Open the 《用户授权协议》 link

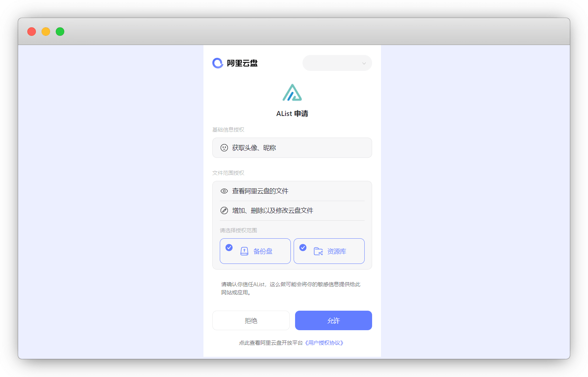pyautogui.click(x=324, y=343)
